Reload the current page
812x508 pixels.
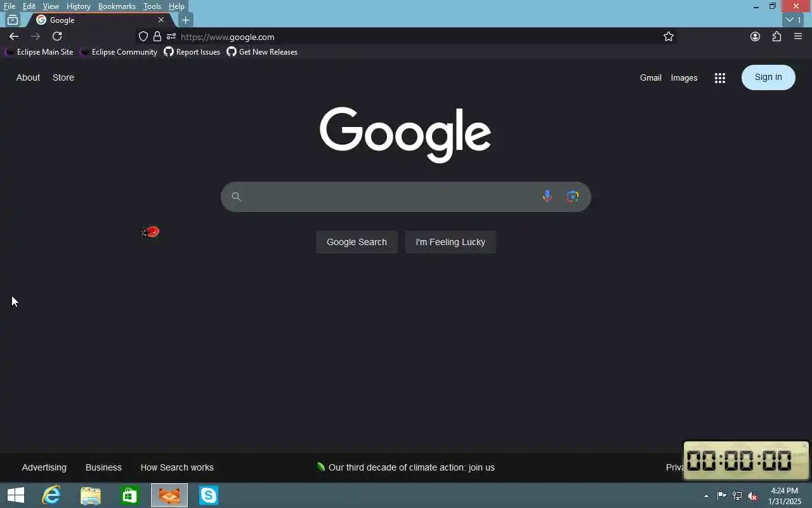pyautogui.click(x=57, y=36)
